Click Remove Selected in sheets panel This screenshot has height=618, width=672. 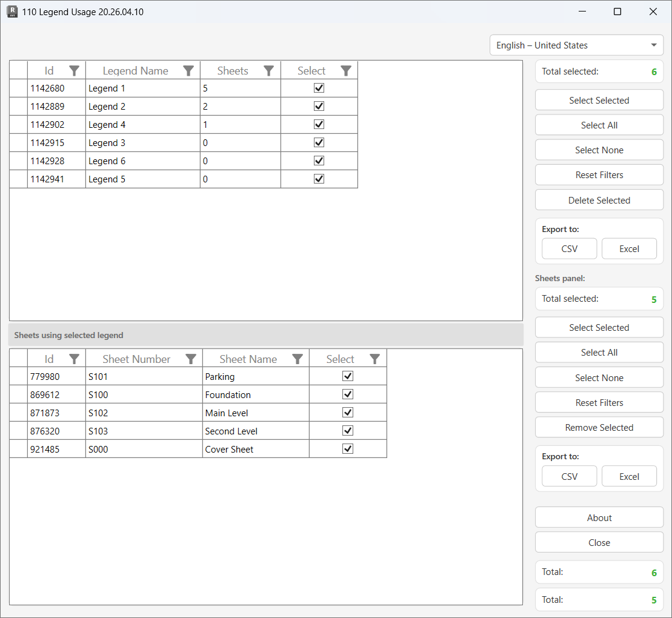click(599, 428)
